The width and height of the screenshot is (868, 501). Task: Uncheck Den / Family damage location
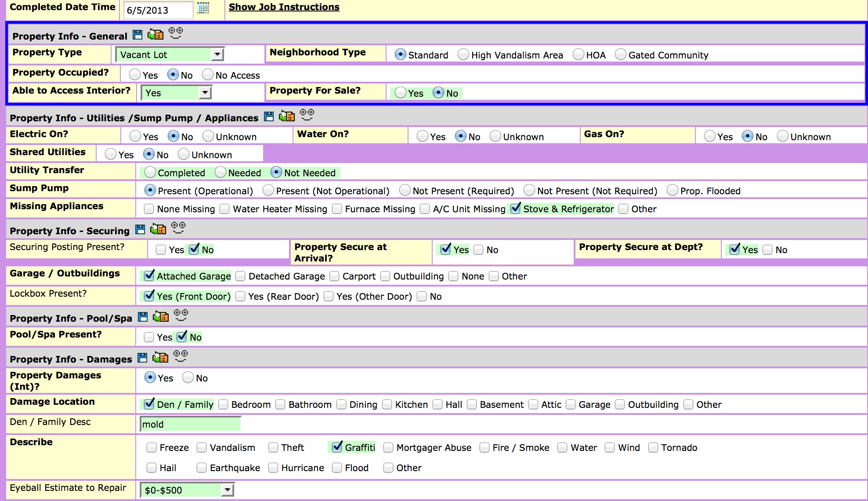149,404
